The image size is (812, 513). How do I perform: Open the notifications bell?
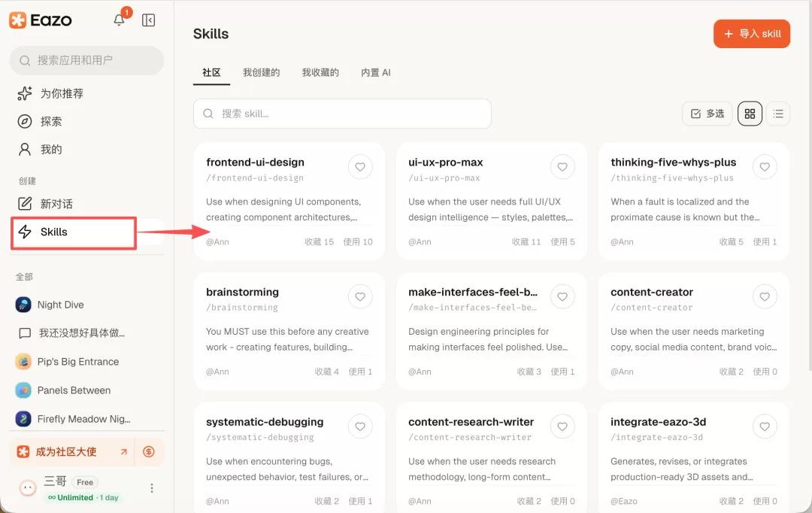[119, 20]
